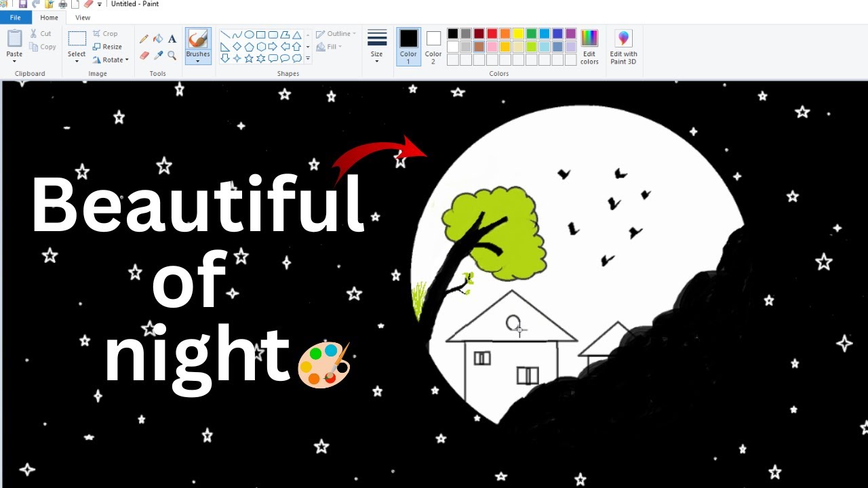The width and height of the screenshot is (868, 488).
Task: Select Color 1 foreground box
Action: pos(408,46)
